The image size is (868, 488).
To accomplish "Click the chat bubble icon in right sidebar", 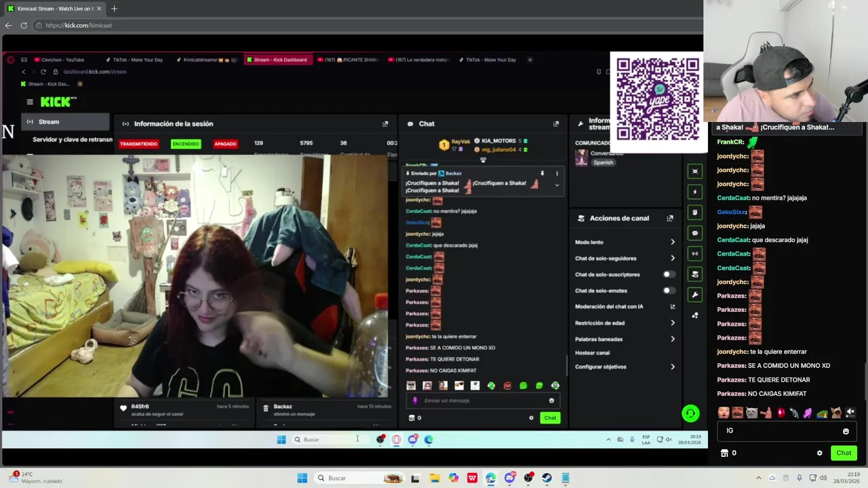I will 695,233.
